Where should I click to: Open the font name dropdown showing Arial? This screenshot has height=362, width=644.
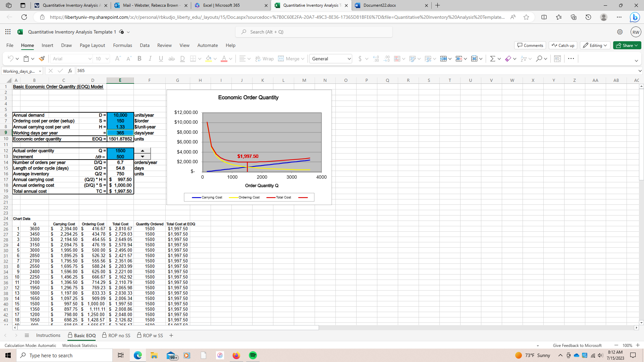pos(90,59)
